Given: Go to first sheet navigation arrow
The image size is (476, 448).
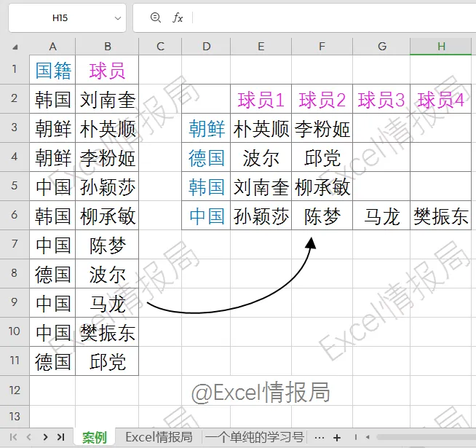Looking at the screenshot, I should (x=13, y=437).
